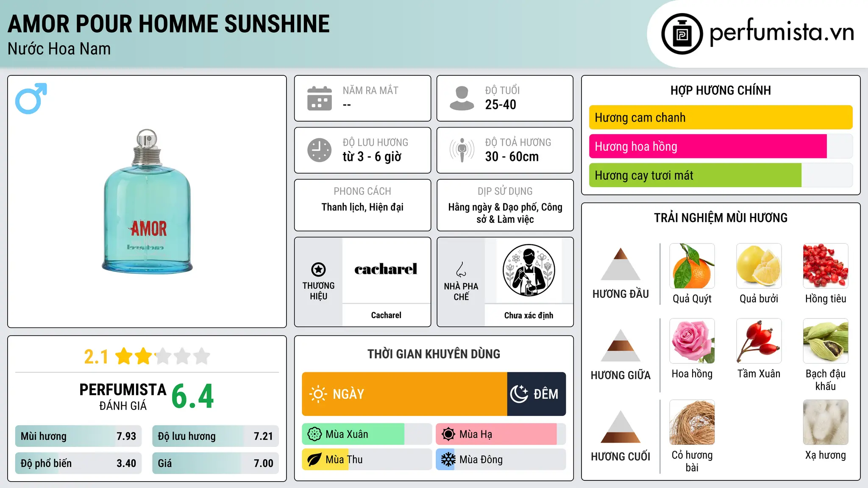Click the Thời gian khuyên dùng heading
The image size is (868, 488).
pos(434,354)
